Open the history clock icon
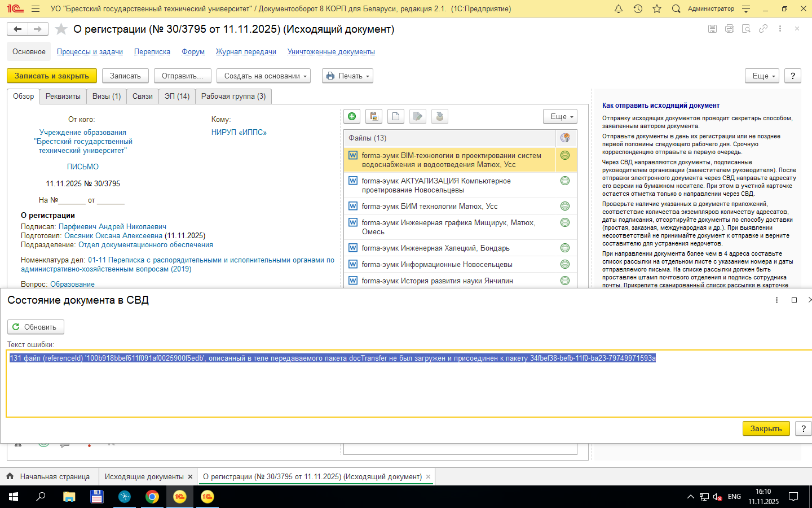Viewport: 812px width, 508px height. pyautogui.click(x=638, y=8)
